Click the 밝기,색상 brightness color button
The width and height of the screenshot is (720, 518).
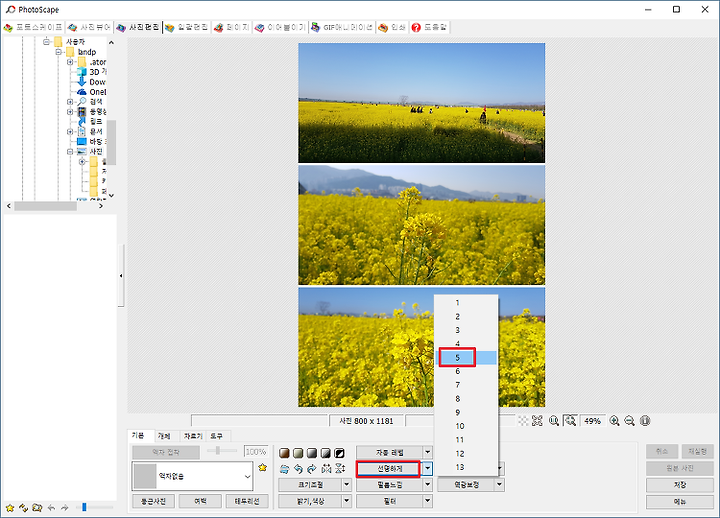310,501
